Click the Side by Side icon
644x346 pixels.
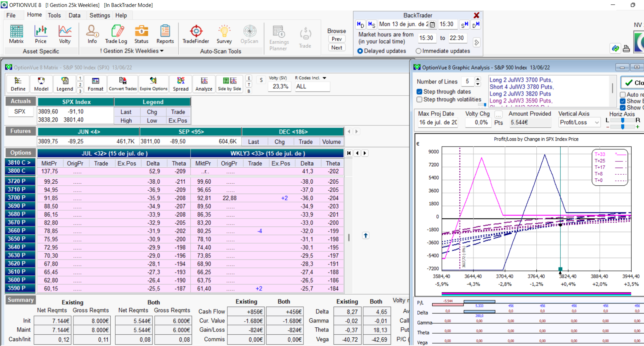229,84
